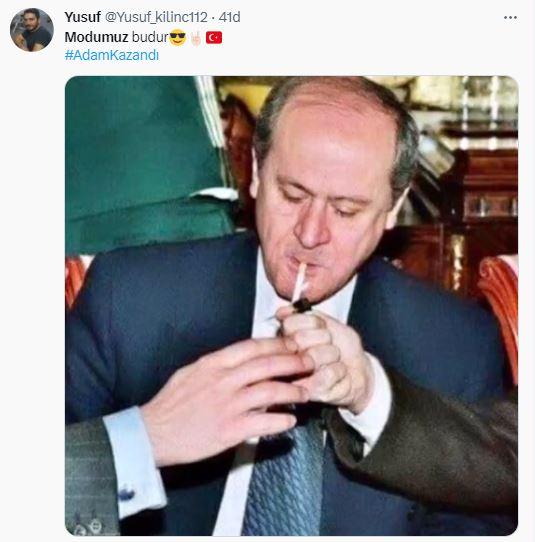Open the three-dot more options menu
The height and width of the screenshot is (542, 535).
tap(510, 18)
